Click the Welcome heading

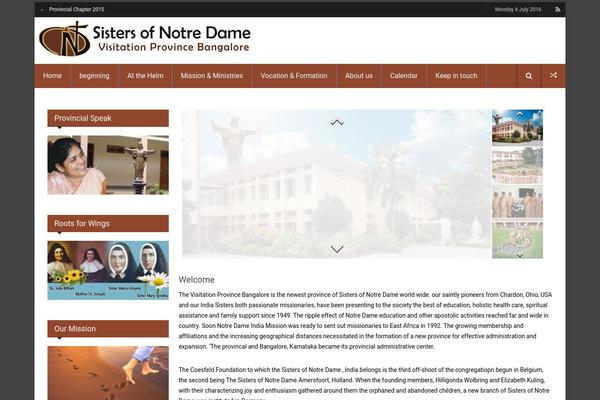[197, 280]
